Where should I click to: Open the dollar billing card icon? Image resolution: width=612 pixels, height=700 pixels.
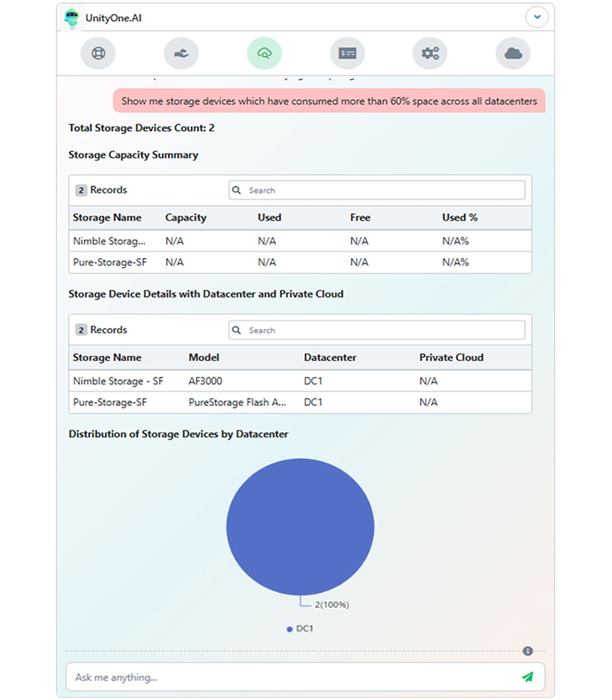coord(348,53)
